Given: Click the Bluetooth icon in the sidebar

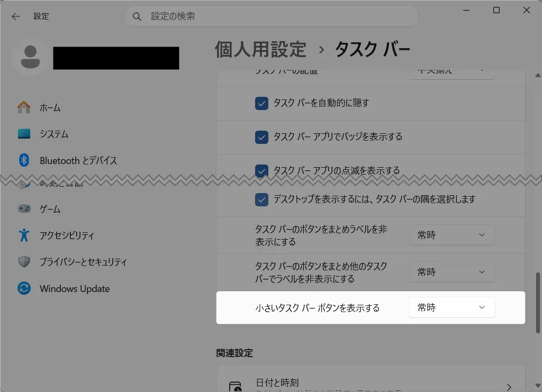Looking at the screenshot, I should click(x=24, y=160).
